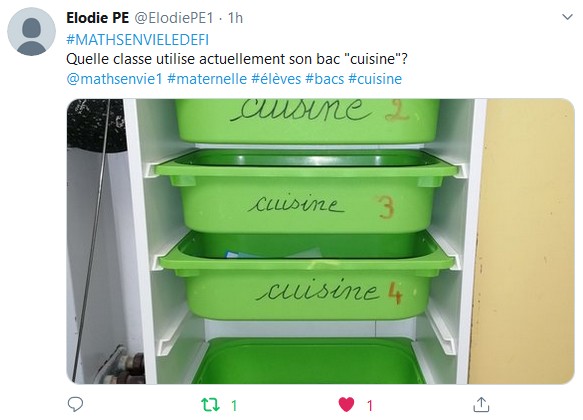Follow the #maternelle hashtag link

pyautogui.click(x=207, y=79)
